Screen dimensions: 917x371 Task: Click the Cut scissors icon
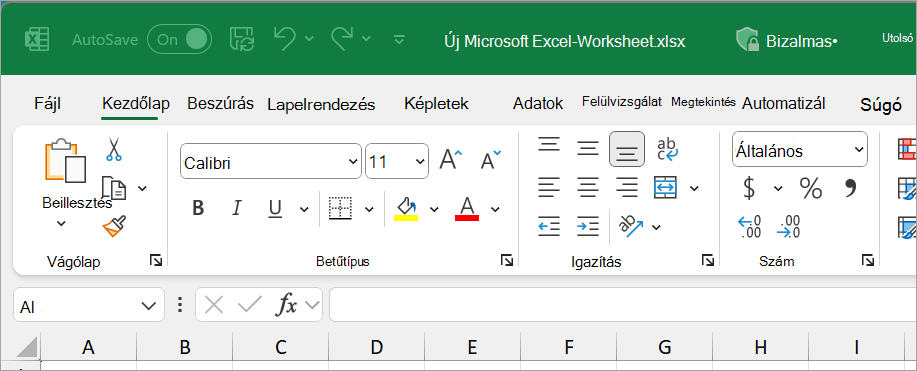click(113, 149)
